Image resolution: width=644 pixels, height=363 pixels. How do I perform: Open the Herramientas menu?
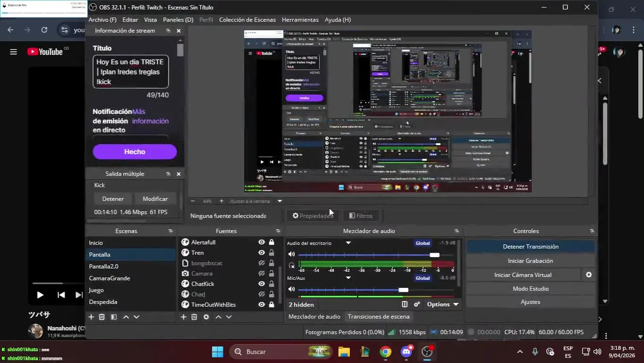point(300,20)
